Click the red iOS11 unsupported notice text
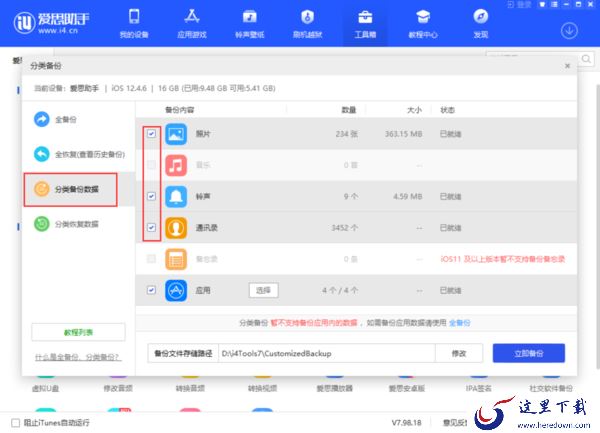 [x=502, y=259]
